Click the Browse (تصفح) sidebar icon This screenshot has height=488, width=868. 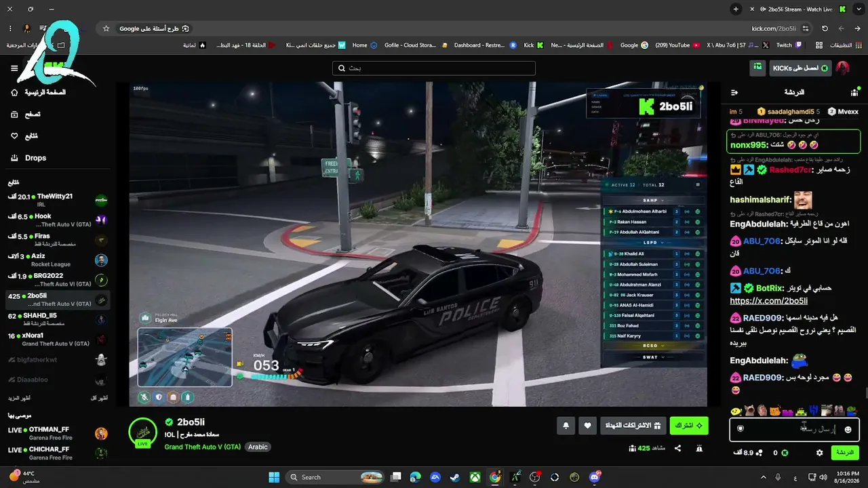pyautogui.click(x=14, y=115)
